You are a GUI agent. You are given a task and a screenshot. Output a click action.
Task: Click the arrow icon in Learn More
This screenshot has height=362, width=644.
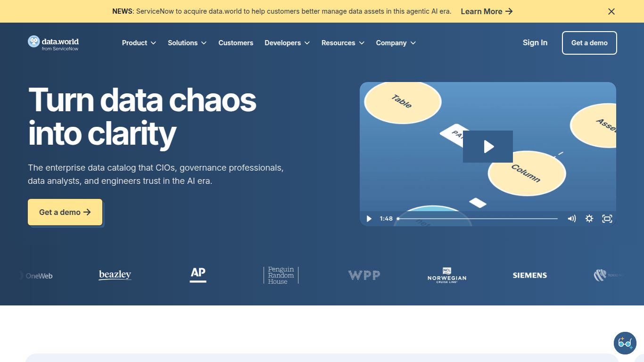pos(509,11)
